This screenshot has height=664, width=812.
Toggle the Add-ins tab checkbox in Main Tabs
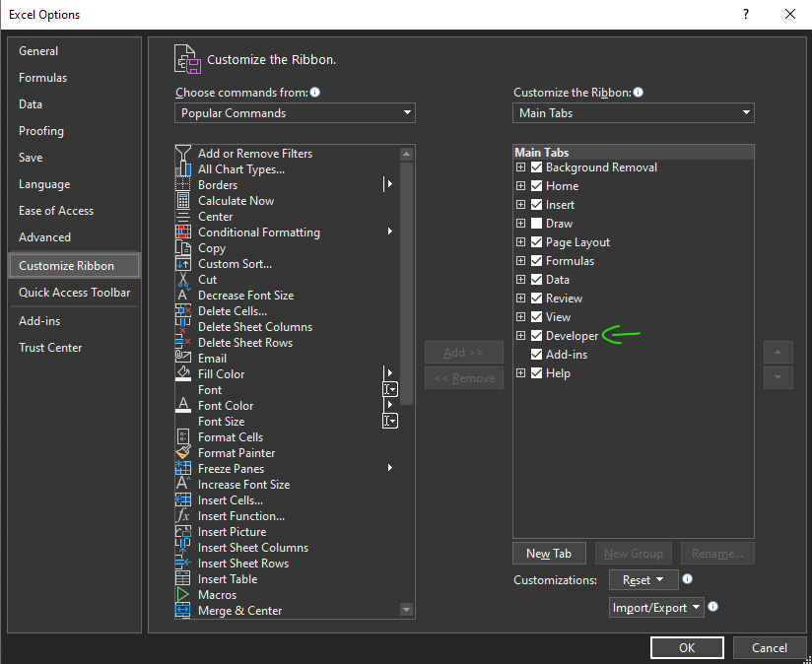(536, 354)
